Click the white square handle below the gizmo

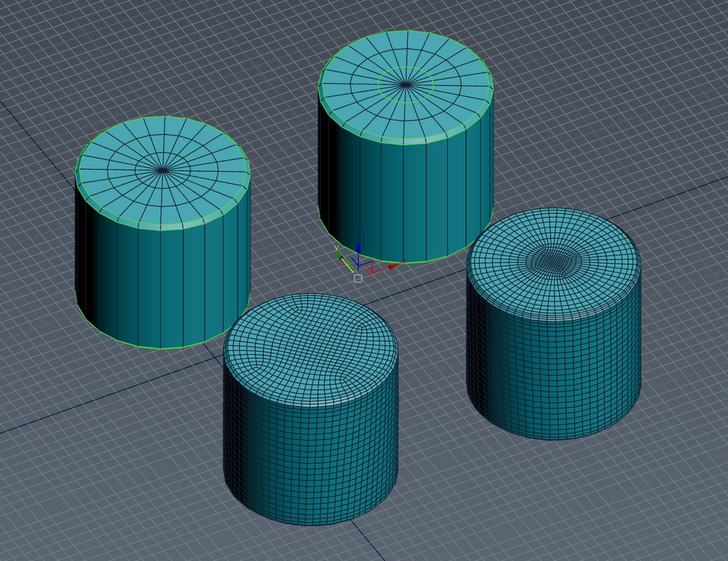coord(358,278)
